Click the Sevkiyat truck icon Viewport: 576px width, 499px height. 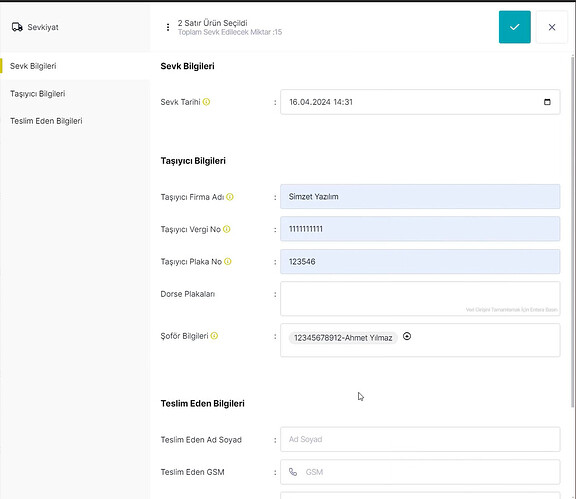17,27
